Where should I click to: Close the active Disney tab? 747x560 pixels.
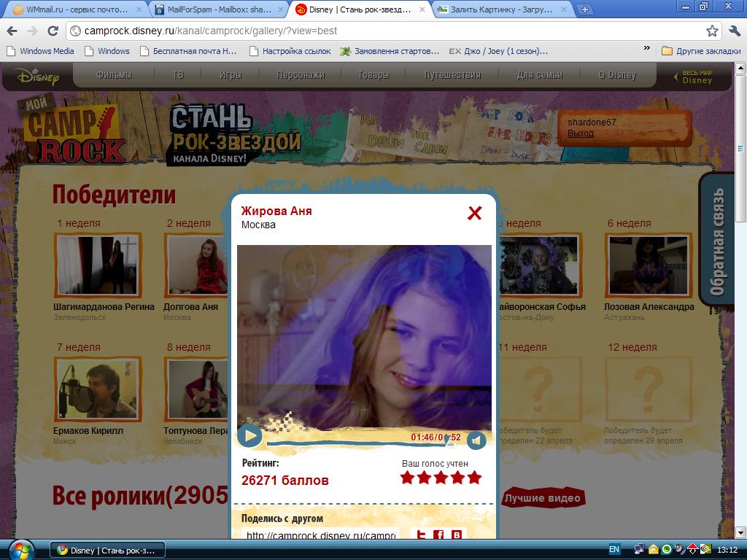pyautogui.click(x=422, y=9)
